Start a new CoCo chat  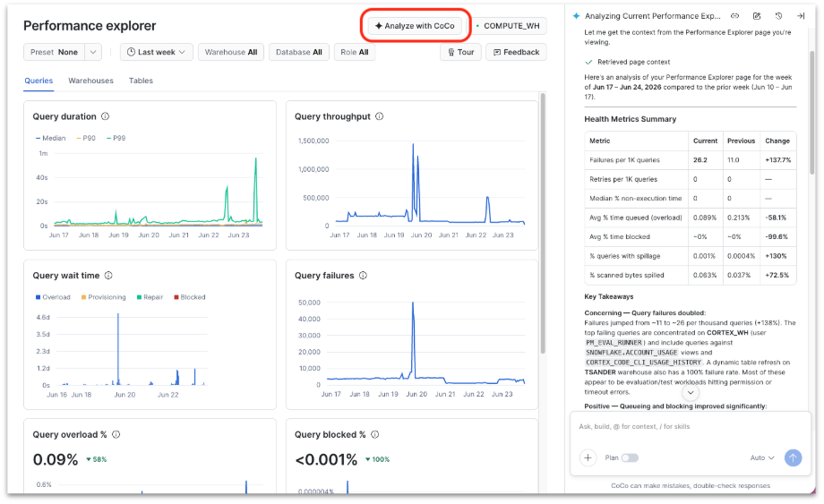(757, 16)
